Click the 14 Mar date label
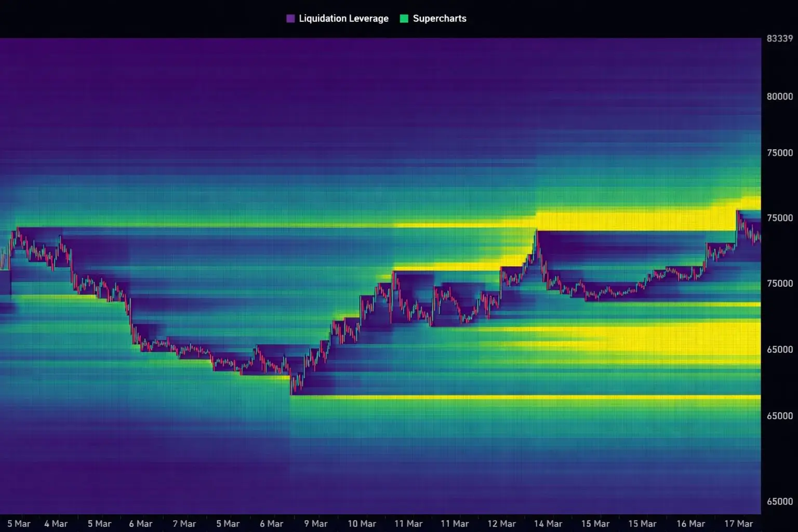The image size is (798, 532). click(x=548, y=524)
